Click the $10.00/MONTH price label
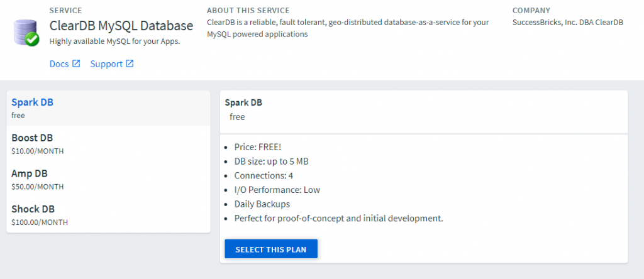Screen dimensions: 644x279 [38, 151]
